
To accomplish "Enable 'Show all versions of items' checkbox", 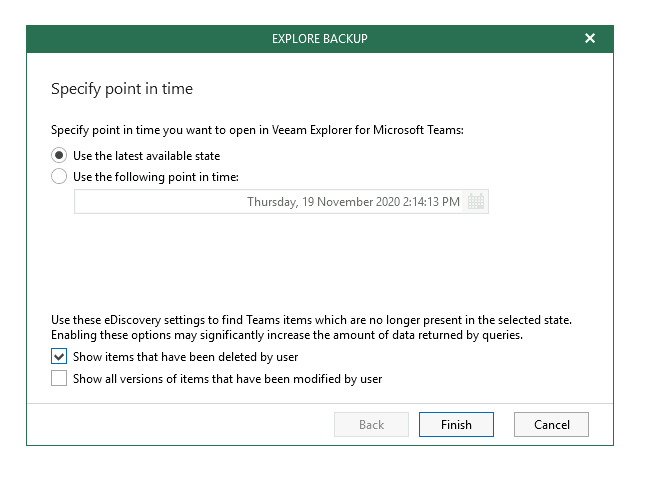I will coord(59,378).
